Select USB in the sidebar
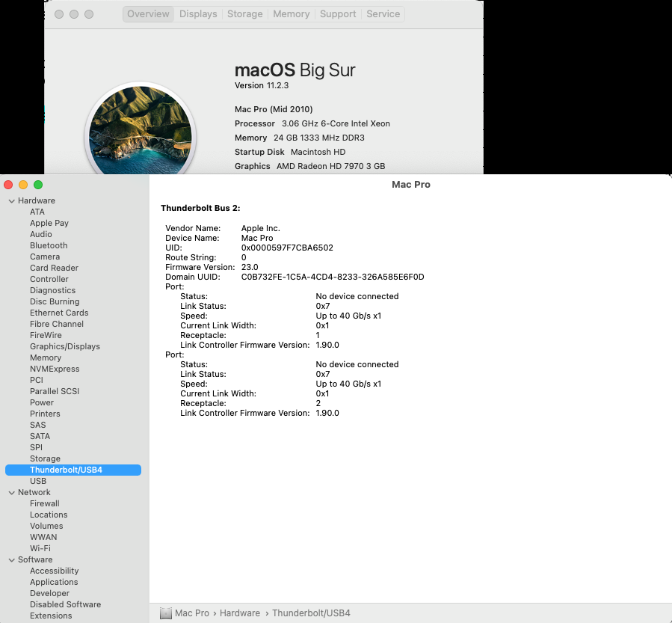 point(37,481)
